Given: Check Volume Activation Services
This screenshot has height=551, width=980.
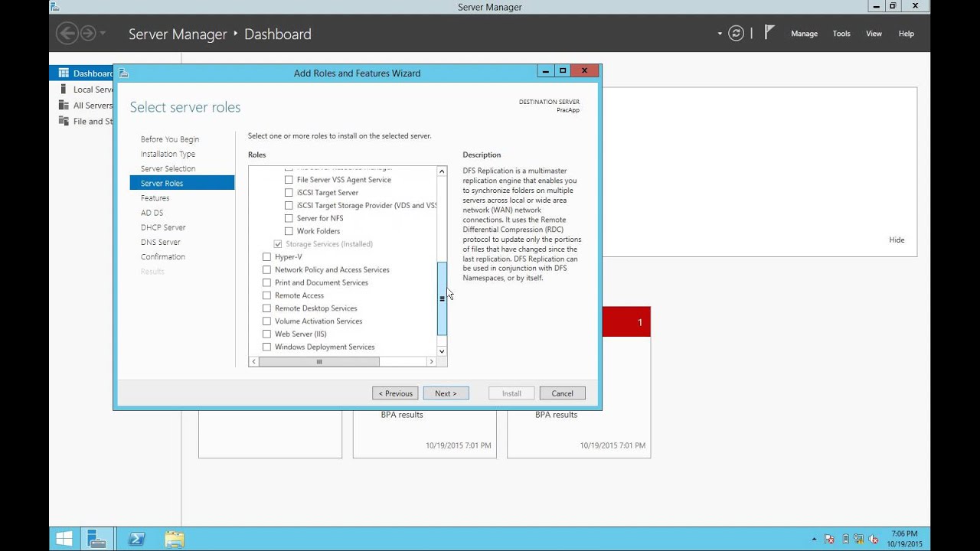Looking at the screenshot, I should 266,321.
